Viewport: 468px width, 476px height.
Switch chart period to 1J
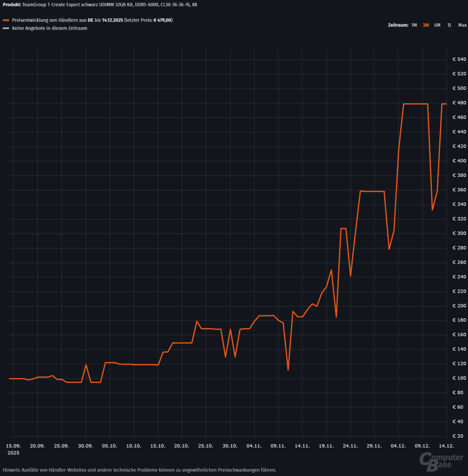[449, 25]
